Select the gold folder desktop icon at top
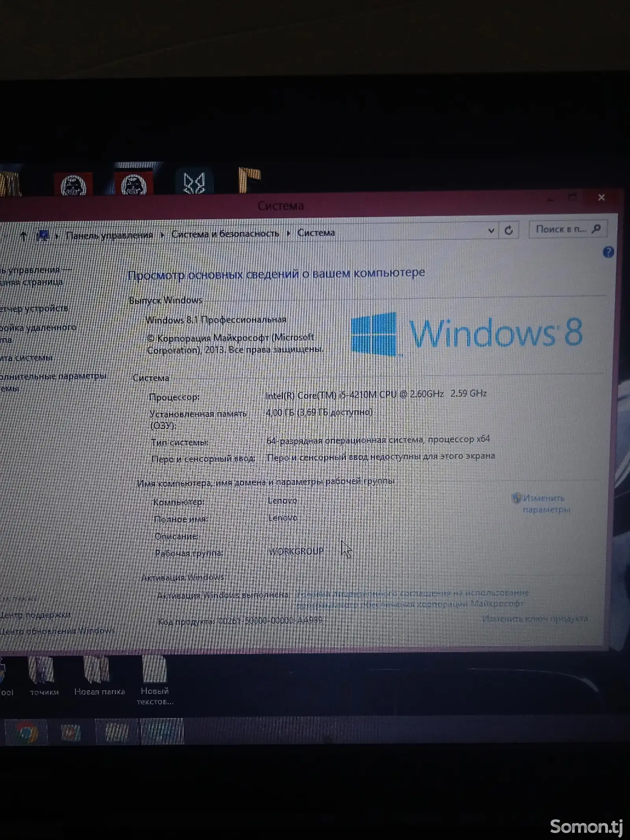The image size is (630, 840). point(249,181)
